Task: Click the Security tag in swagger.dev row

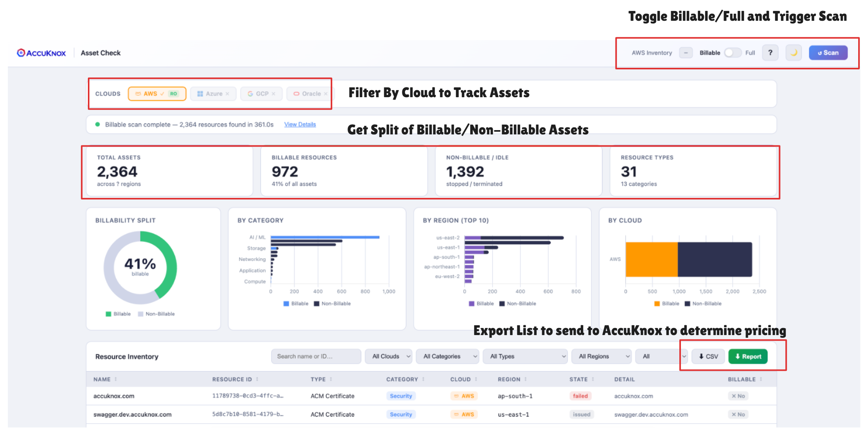Action: 401,414
